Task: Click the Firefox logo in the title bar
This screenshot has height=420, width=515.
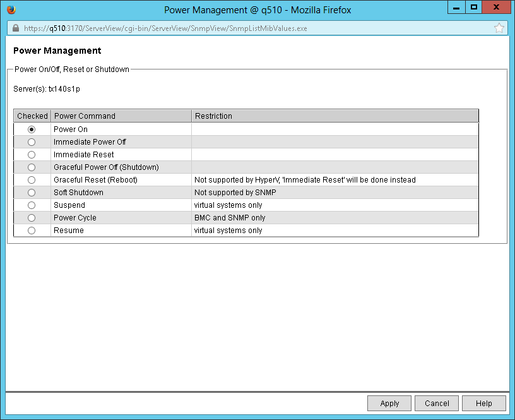Action: point(11,9)
